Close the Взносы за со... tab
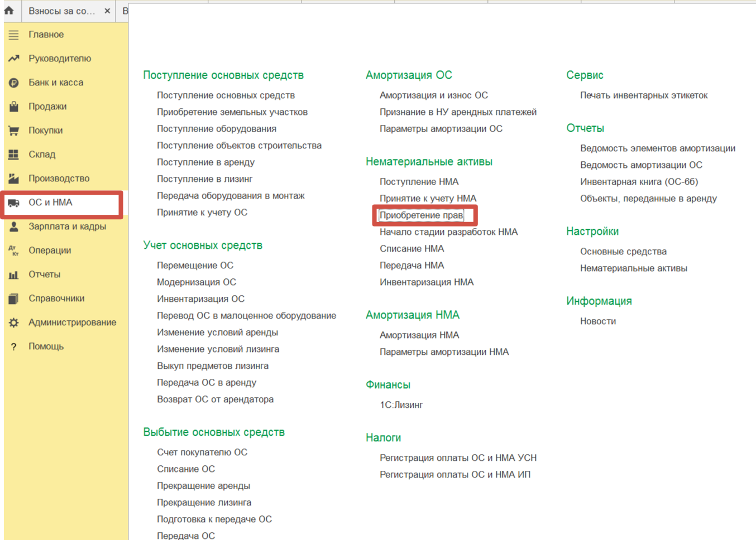 [107, 11]
